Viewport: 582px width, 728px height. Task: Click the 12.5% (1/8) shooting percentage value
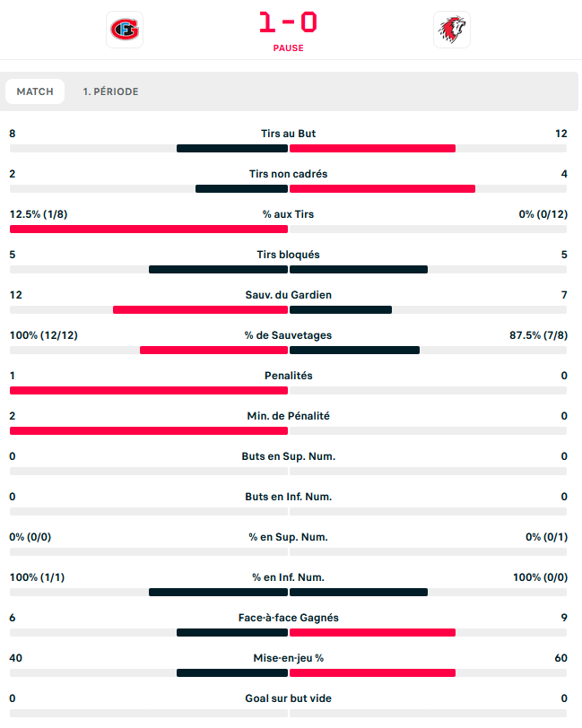click(37, 214)
